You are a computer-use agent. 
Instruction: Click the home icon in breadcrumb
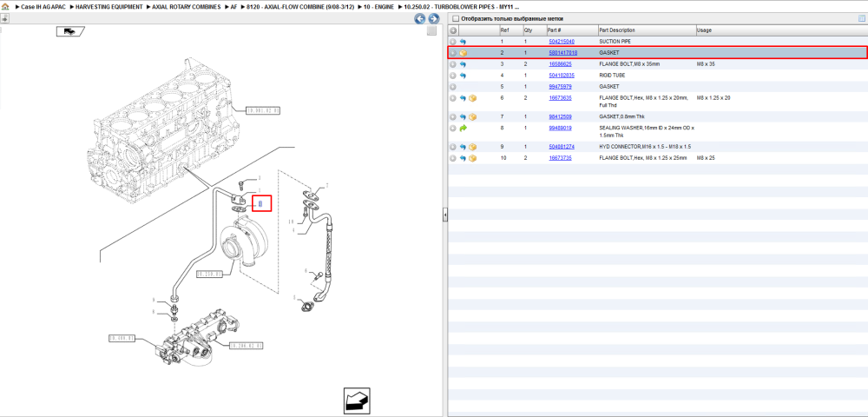click(x=5, y=7)
